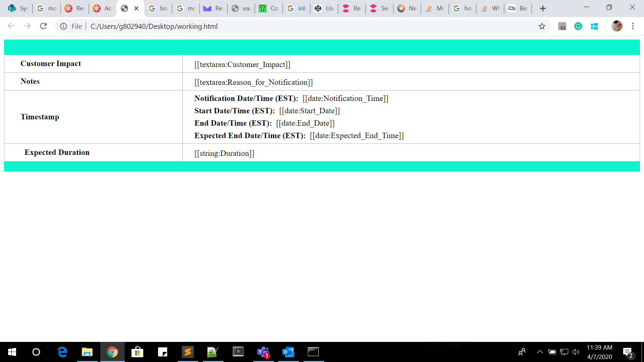Image resolution: width=644 pixels, height=362 pixels.
Task: Click the browser Reload page icon
Action: tap(43, 26)
